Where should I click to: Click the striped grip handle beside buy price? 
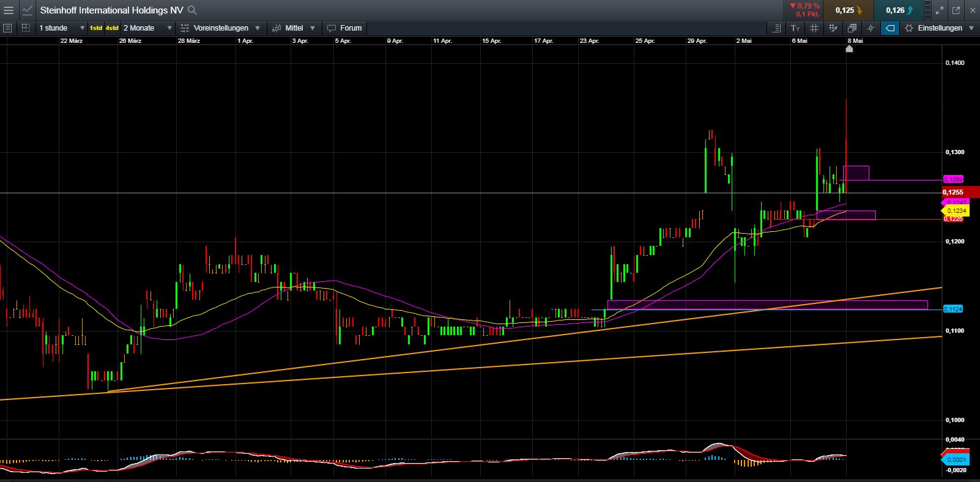[x=927, y=10]
